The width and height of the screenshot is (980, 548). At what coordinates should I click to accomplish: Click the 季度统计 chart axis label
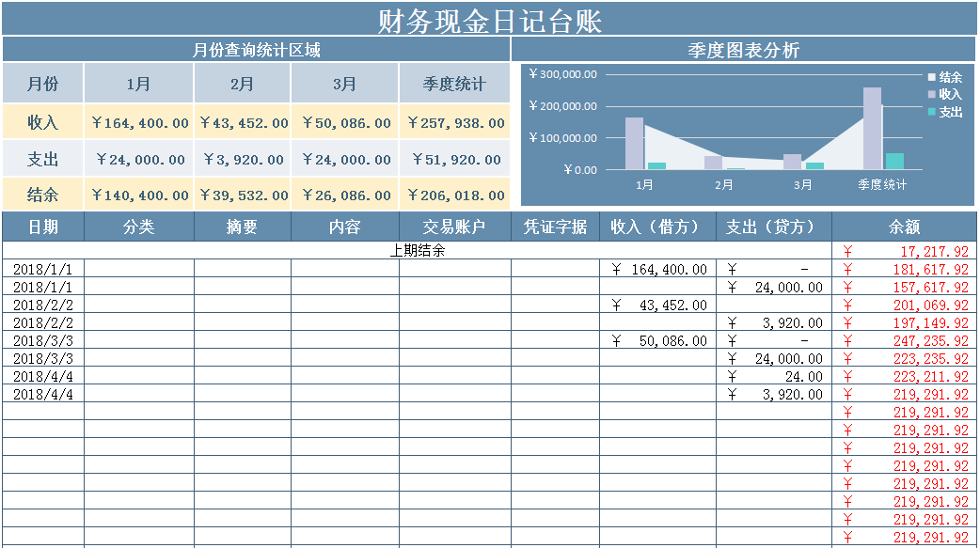[x=882, y=184]
